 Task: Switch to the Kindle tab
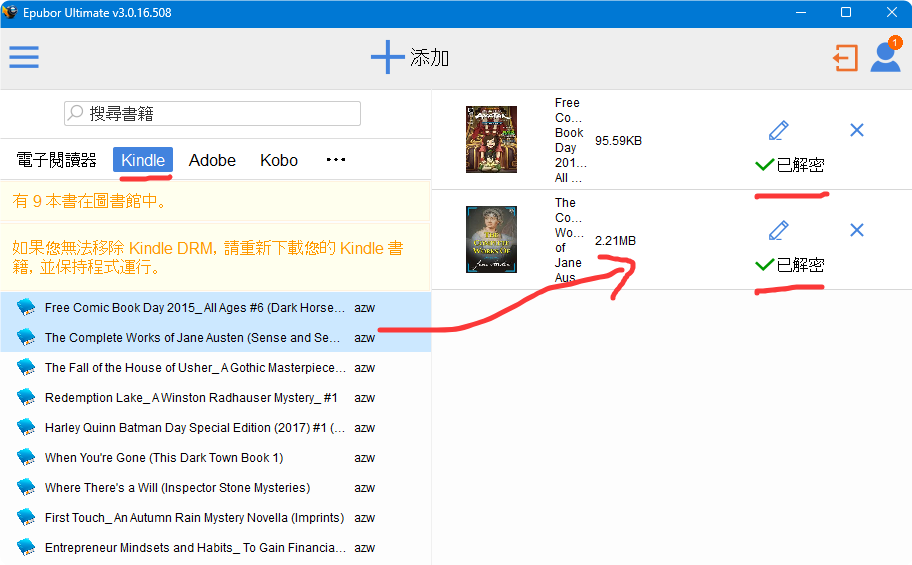tap(143, 160)
